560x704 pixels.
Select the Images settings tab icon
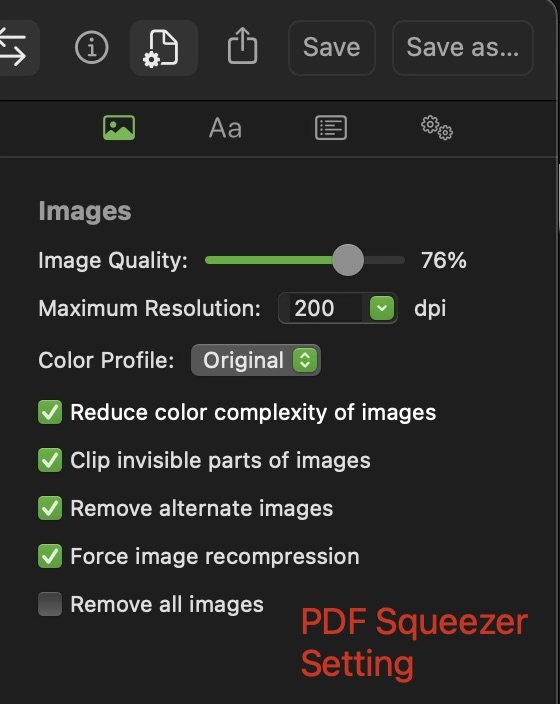click(x=119, y=128)
